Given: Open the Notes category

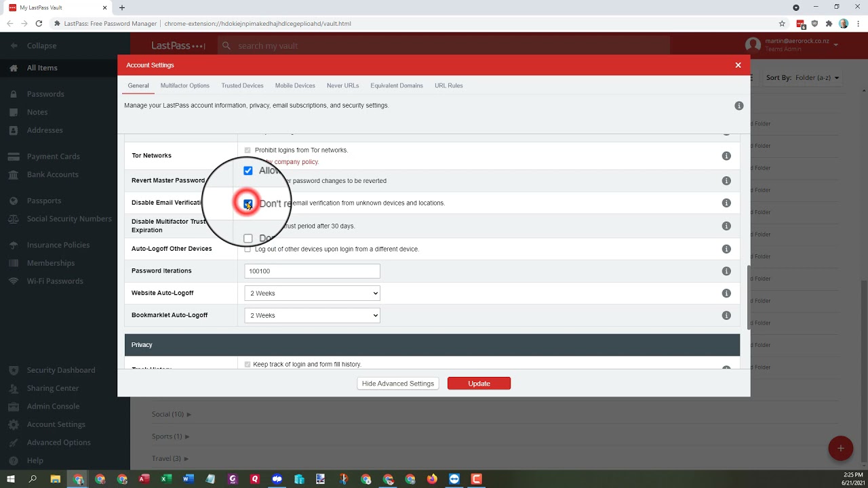Looking at the screenshot, I should pyautogui.click(x=28, y=112).
